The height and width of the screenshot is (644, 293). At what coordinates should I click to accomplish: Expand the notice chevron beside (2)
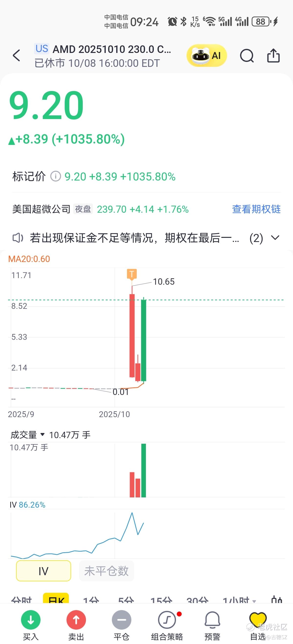pyautogui.click(x=275, y=238)
